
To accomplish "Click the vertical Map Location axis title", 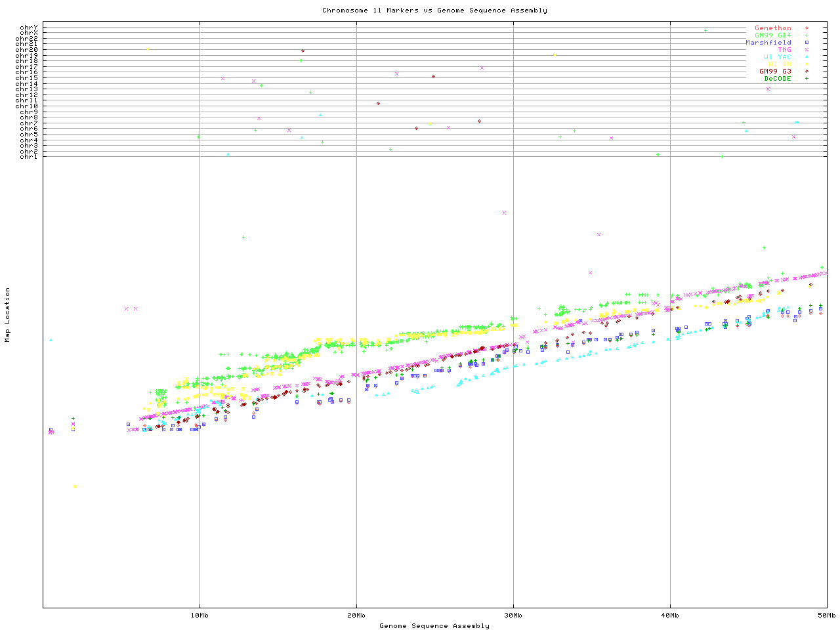I will pyautogui.click(x=8, y=315).
